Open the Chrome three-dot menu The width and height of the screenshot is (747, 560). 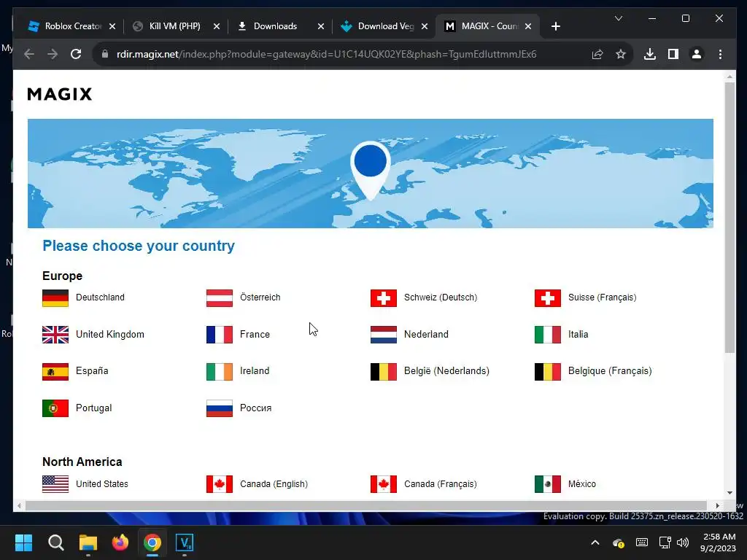point(720,54)
